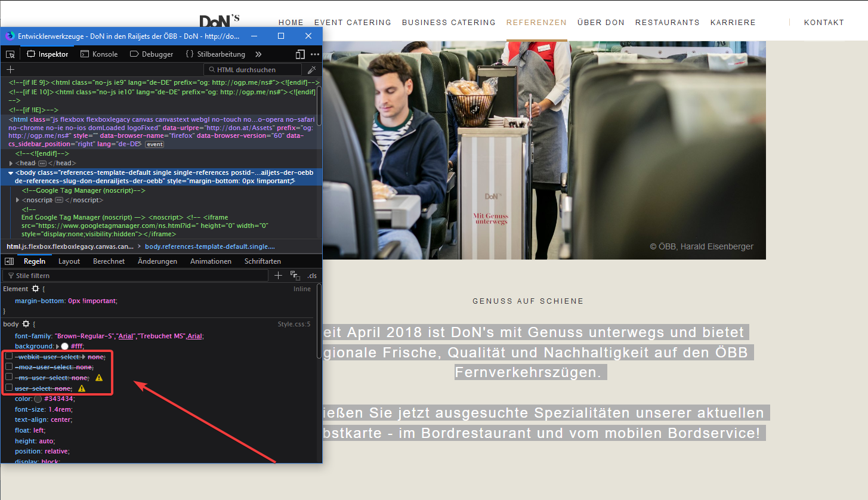
Task: Click the plus icon to create a new node
Action: [x=10, y=70]
